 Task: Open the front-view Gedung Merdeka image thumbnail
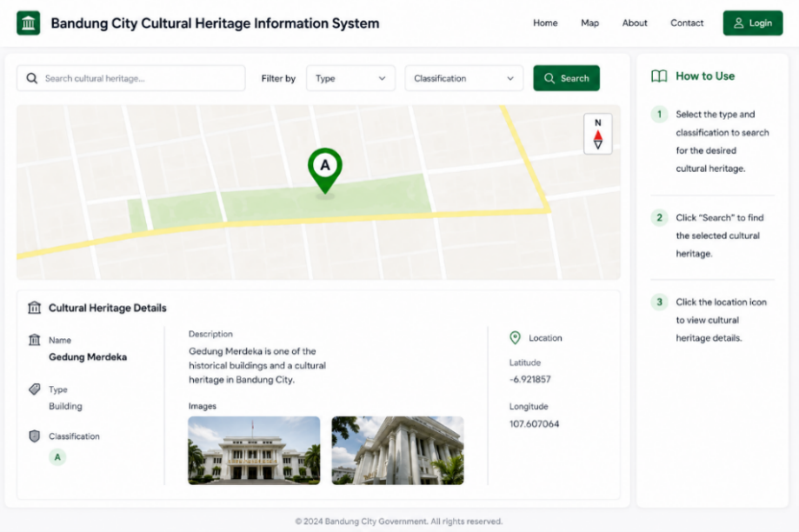tap(254, 450)
